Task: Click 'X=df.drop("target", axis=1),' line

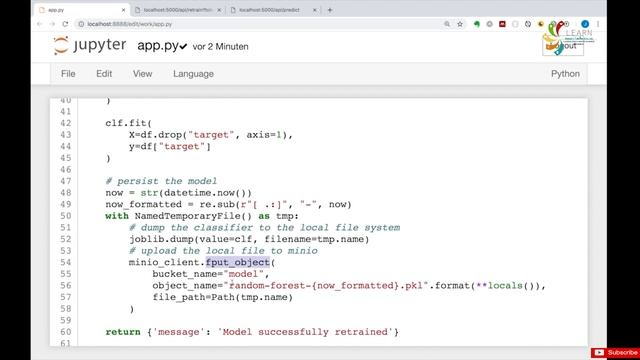Action: [x=211, y=135]
